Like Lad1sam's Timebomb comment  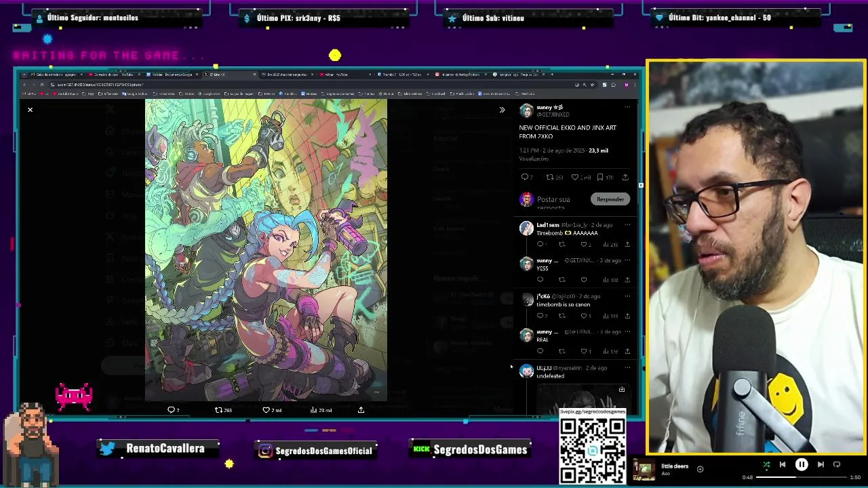coord(584,244)
